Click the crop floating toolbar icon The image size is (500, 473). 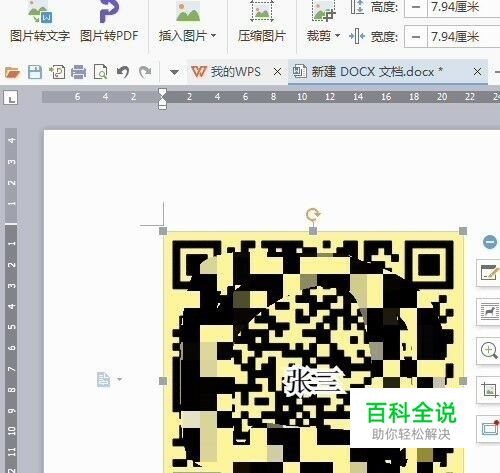489,390
